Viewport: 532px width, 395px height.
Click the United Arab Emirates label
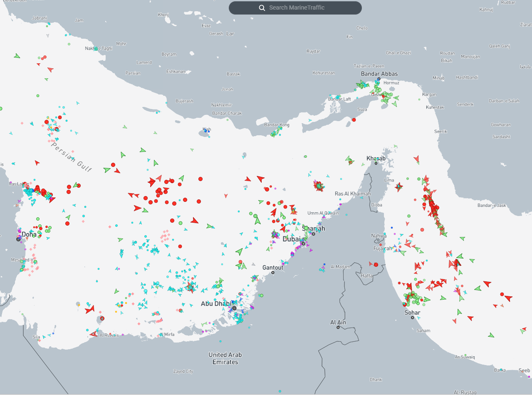pos(225,358)
